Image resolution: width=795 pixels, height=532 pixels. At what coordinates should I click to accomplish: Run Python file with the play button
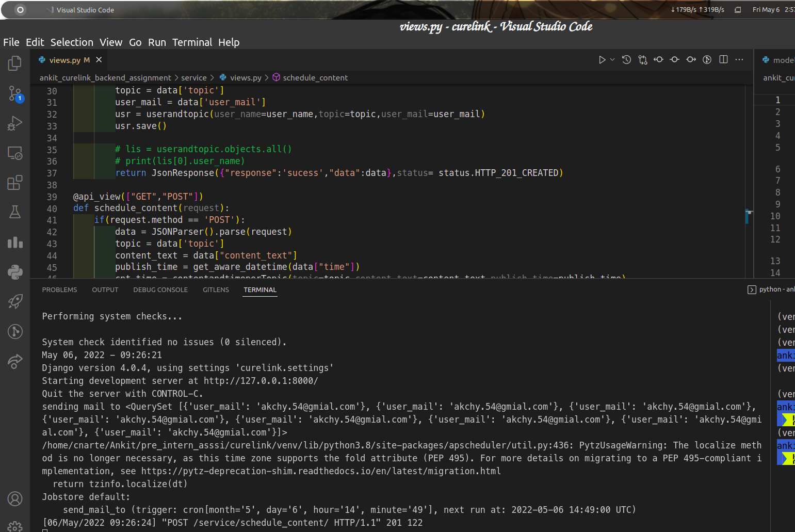point(602,60)
